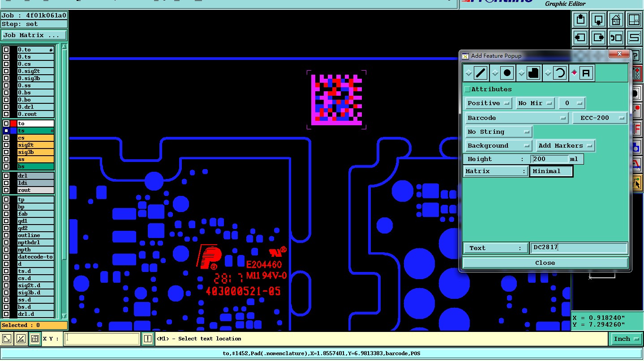Toggle the checkbox for layer drl
Image resolution: width=644 pixels, height=361 pixels.
tap(6, 176)
